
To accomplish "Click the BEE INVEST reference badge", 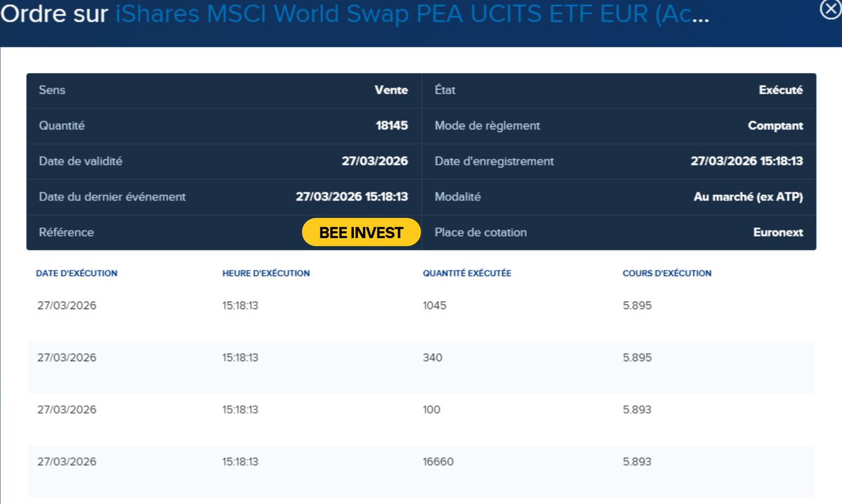I will tap(361, 232).
